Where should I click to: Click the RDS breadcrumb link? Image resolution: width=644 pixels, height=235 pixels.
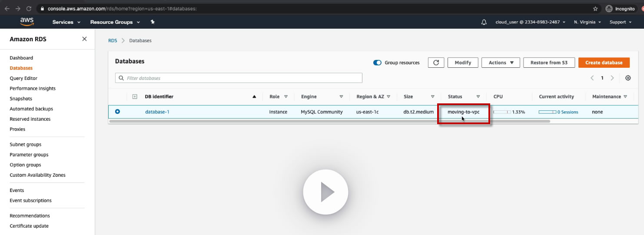[x=113, y=40]
